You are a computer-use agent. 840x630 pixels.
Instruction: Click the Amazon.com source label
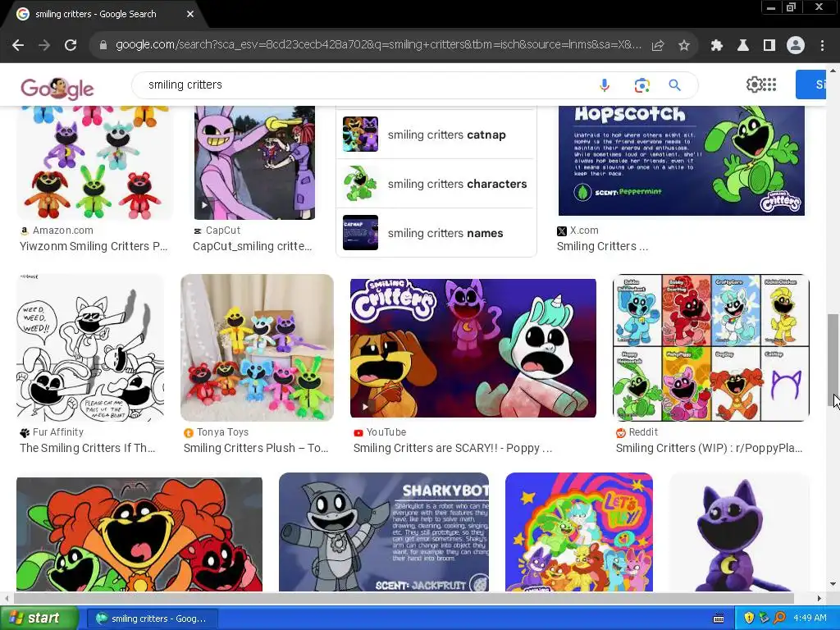[x=62, y=231]
